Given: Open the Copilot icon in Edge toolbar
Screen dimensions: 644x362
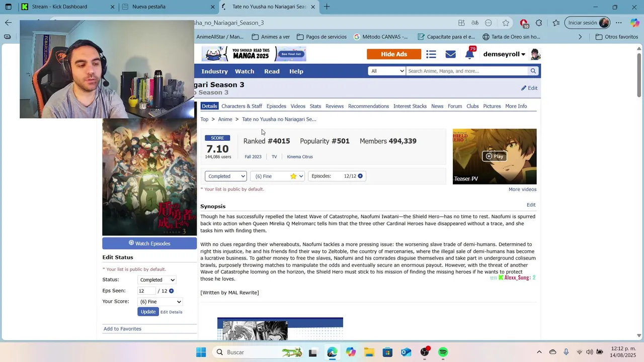Looking at the screenshot, I should (635, 23).
